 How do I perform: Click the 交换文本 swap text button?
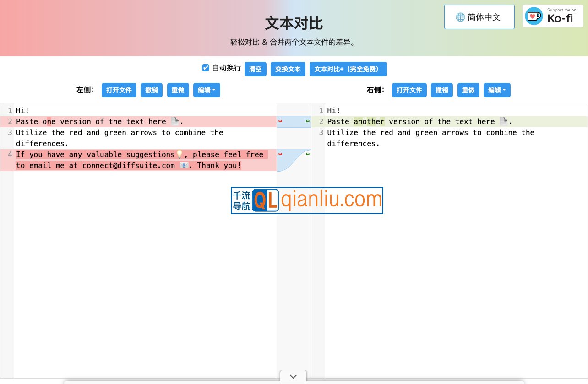click(288, 69)
